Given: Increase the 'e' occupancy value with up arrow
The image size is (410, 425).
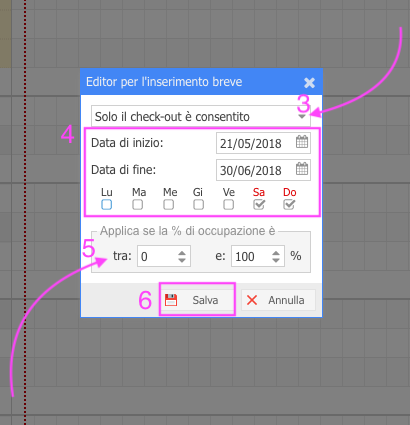Looking at the screenshot, I should point(276,253).
